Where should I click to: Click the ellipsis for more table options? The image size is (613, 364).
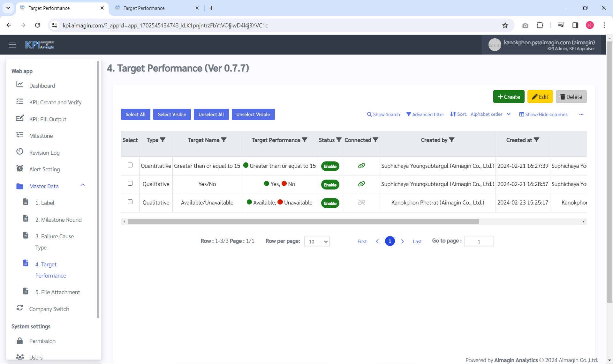(581, 114)
